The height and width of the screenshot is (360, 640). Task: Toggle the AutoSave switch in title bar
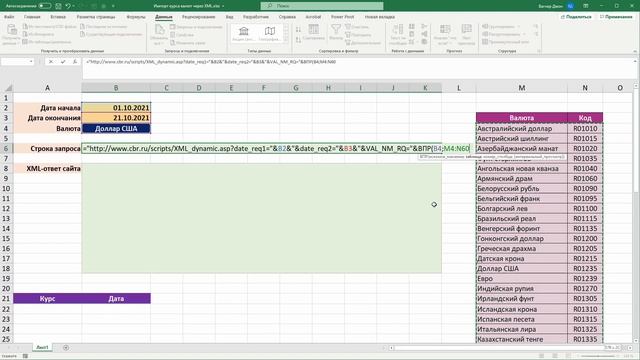[45, 6]
